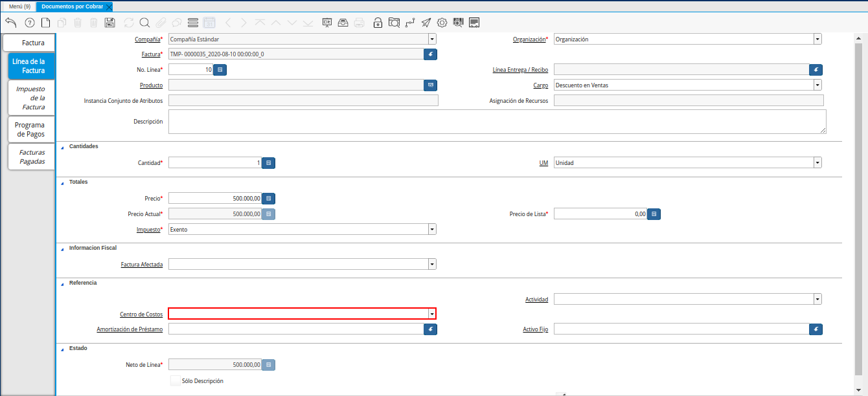The image size is (868, 396).
Task: Open the Factura Afectada dropdown
Action: (432, 264)
